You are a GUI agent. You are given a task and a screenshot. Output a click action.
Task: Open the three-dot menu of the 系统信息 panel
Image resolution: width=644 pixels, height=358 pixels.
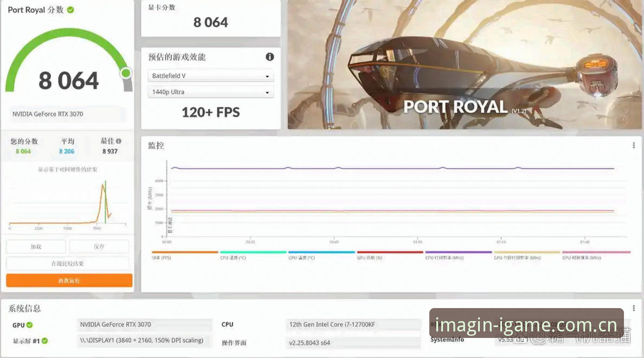point(634,308)
